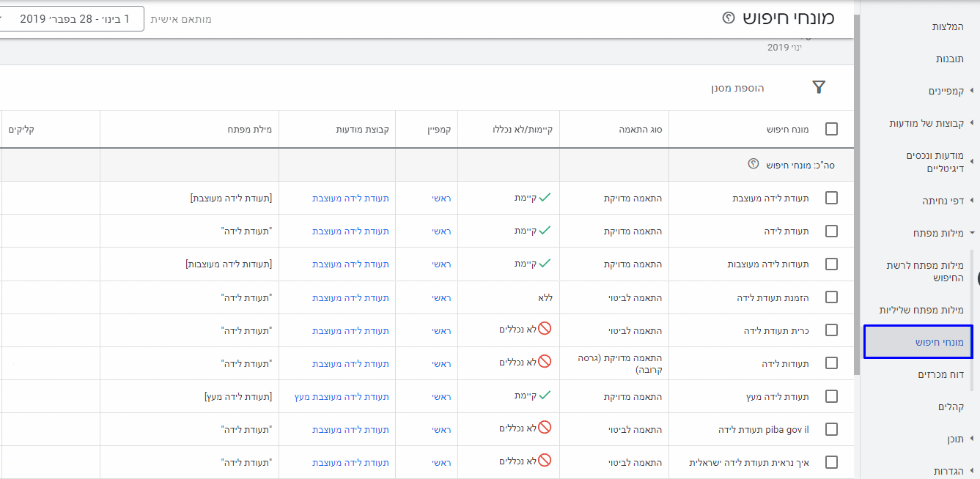
Task: Select the checkbox for the piba gov il row
Action: click(831, 429)
